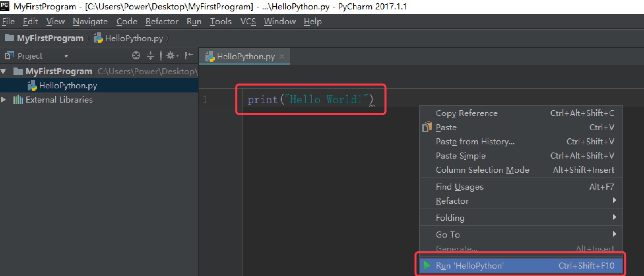This screenshot has height=276, width=644.
Task: Click HelloPython.py breadcrumb item
Action: click(134, 38)
